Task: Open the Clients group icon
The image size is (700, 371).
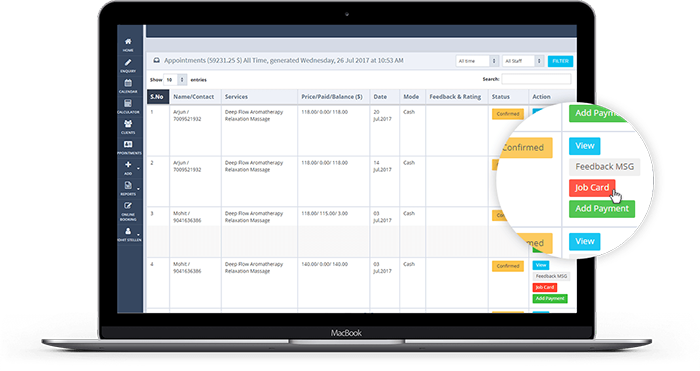Action: pyautogui.click(x=128, y=124)
